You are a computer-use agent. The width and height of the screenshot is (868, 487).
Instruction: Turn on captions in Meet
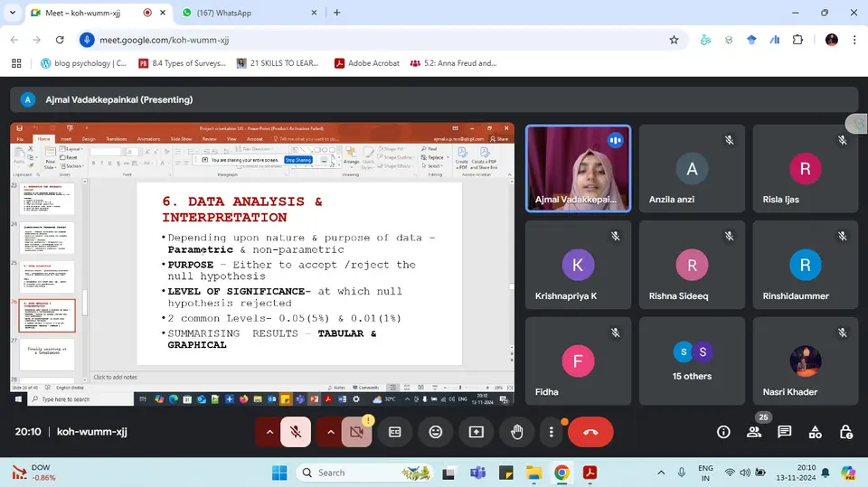pyautogui.click(x=395, y=432)
